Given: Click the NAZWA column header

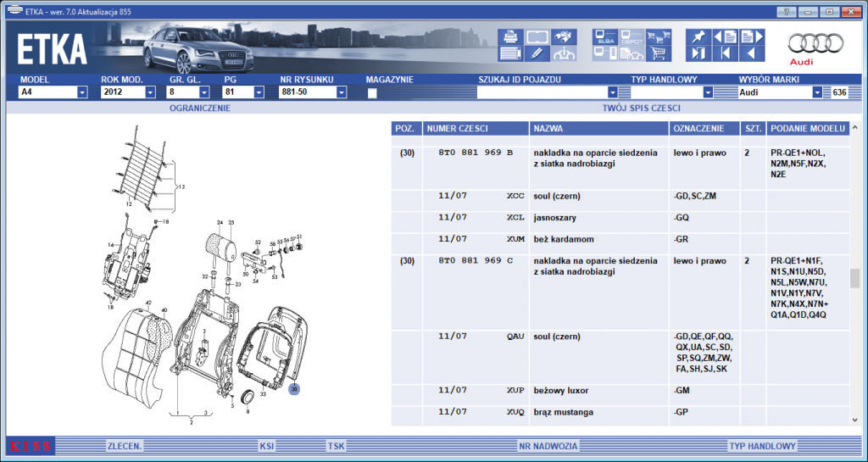Looking at the screenshot, I should click(x=599, y=128).
